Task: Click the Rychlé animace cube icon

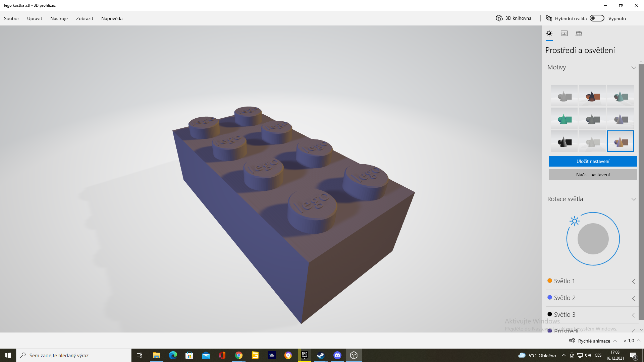Action: 572,341
